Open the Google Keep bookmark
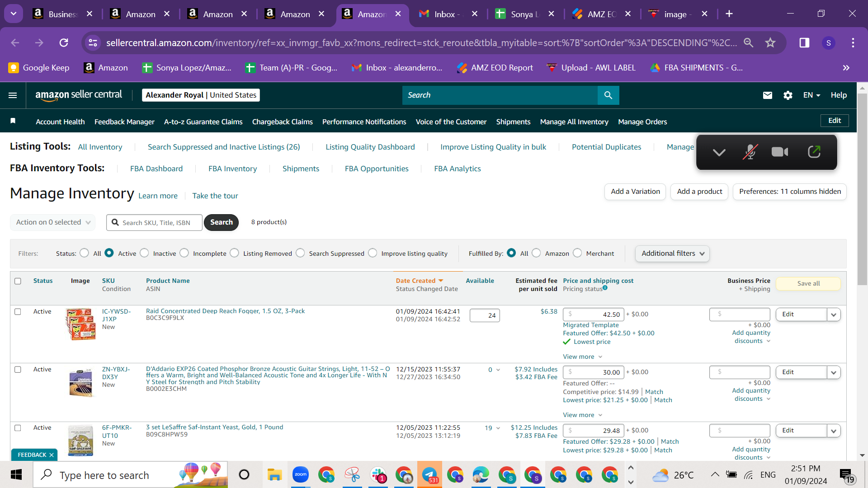The width and height of the screenshot is (868, 488). click(x=39, y=68)
